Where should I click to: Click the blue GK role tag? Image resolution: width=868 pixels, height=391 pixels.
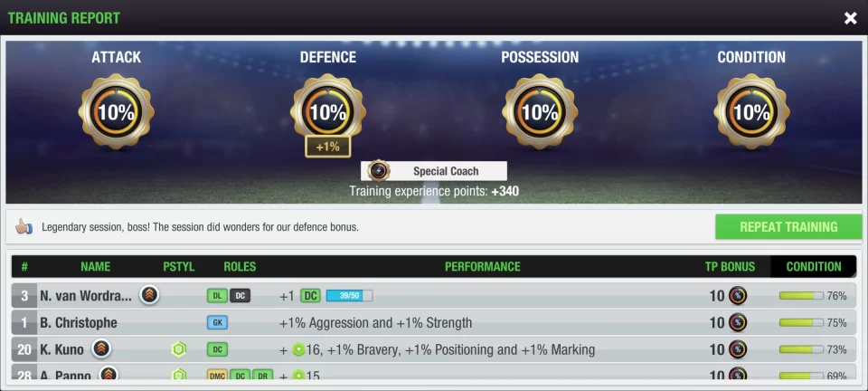(217, 323)
